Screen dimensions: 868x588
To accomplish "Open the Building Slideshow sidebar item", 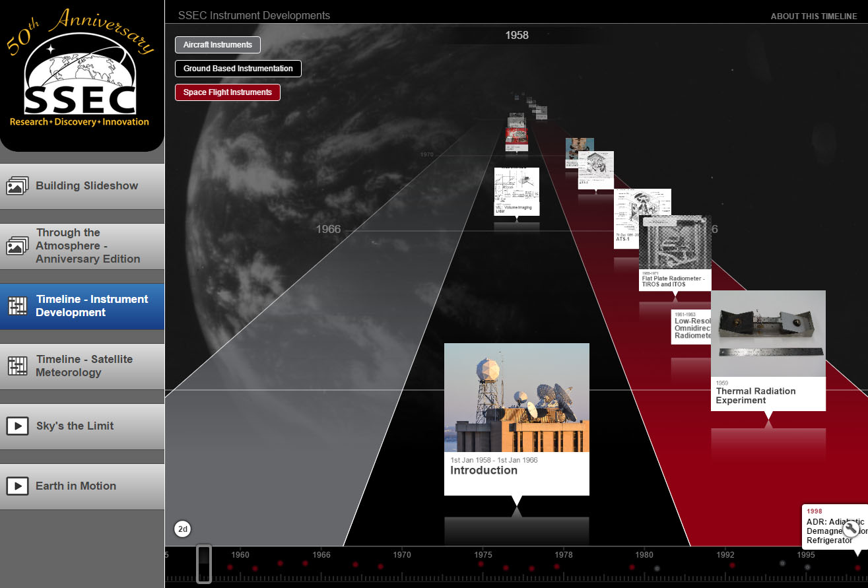I will (x=82, y=186).
